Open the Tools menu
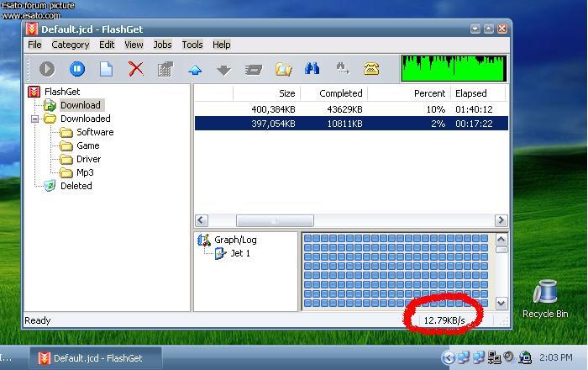The width and height of the screenshot is (588, 370). tap(192, 45)
